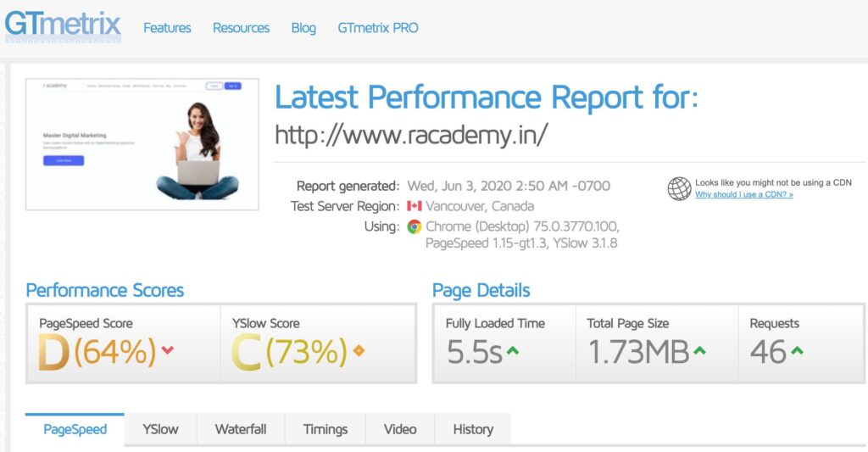The height and width of the screenshot is (452, 868).
Task: Click 'Chrome (Desktop) 75.0.3770.100' text
Action: 522,226
